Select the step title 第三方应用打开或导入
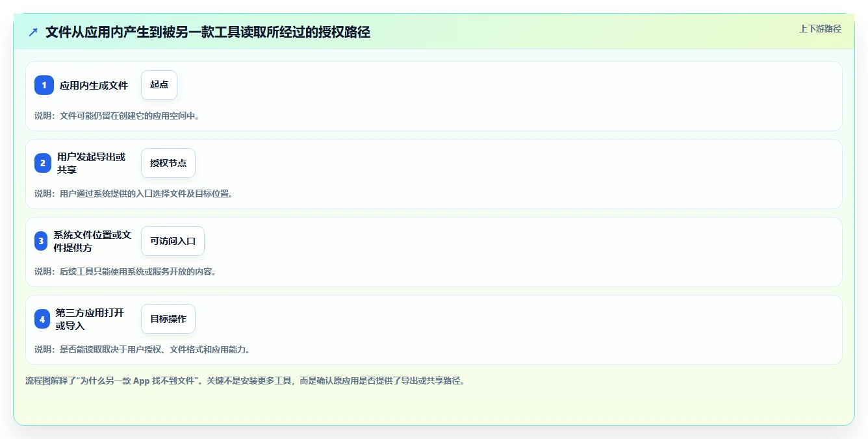 90,319
